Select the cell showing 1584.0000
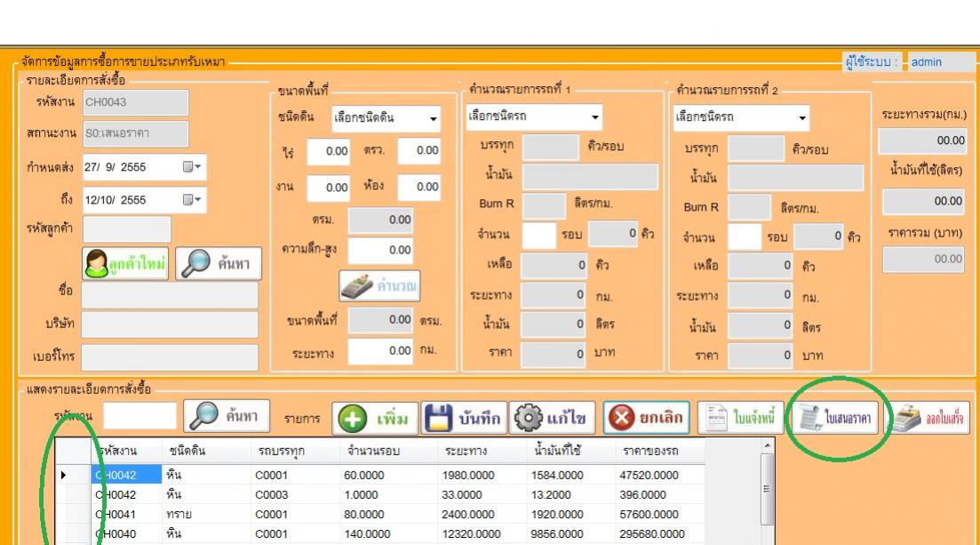This screenshot has height=545, width=980. tap(570, 475)
